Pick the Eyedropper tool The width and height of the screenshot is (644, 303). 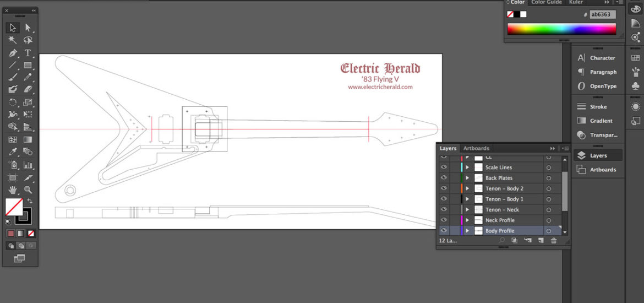13,151
